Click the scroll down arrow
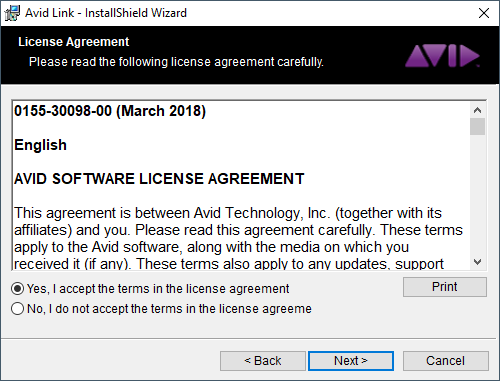Image resolution: width=500 pixels, height=381 pixels. point(477,262)
